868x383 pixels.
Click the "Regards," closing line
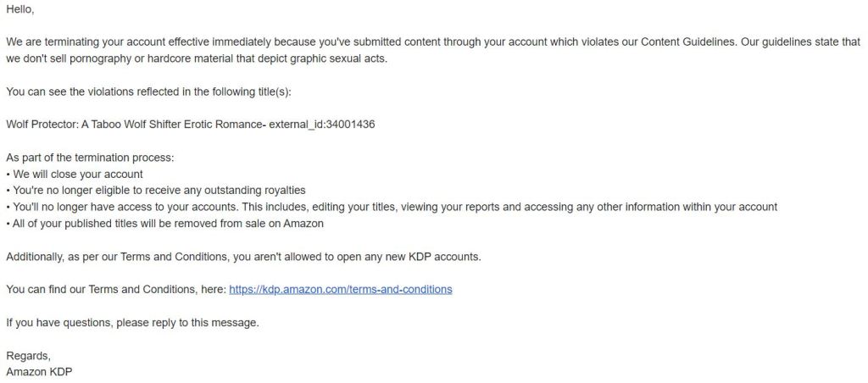[29, 355]
